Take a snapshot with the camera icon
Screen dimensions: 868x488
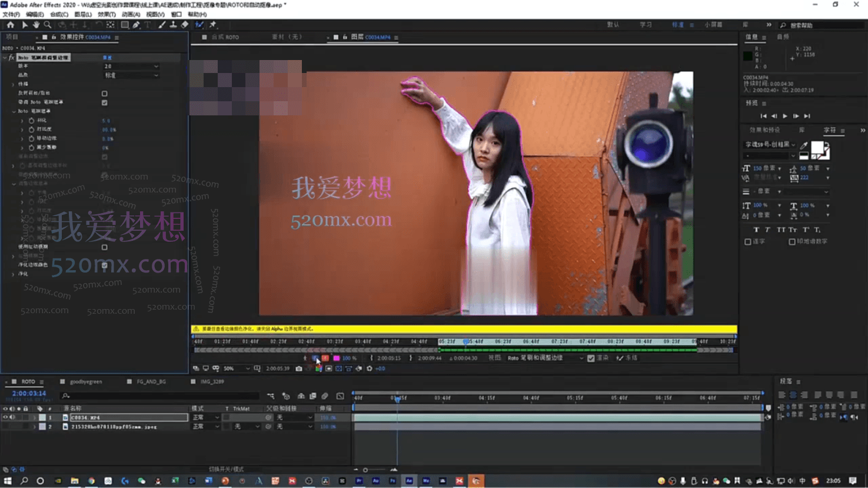(x=299, y=369)
